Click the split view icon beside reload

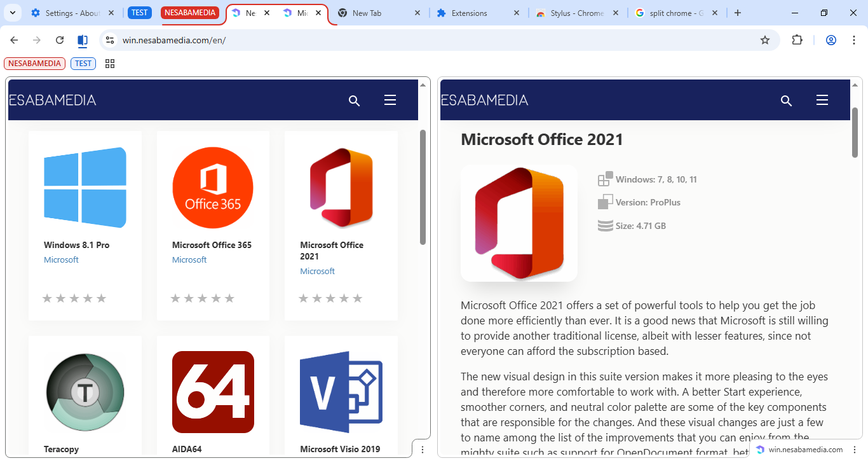click(83, 40)
